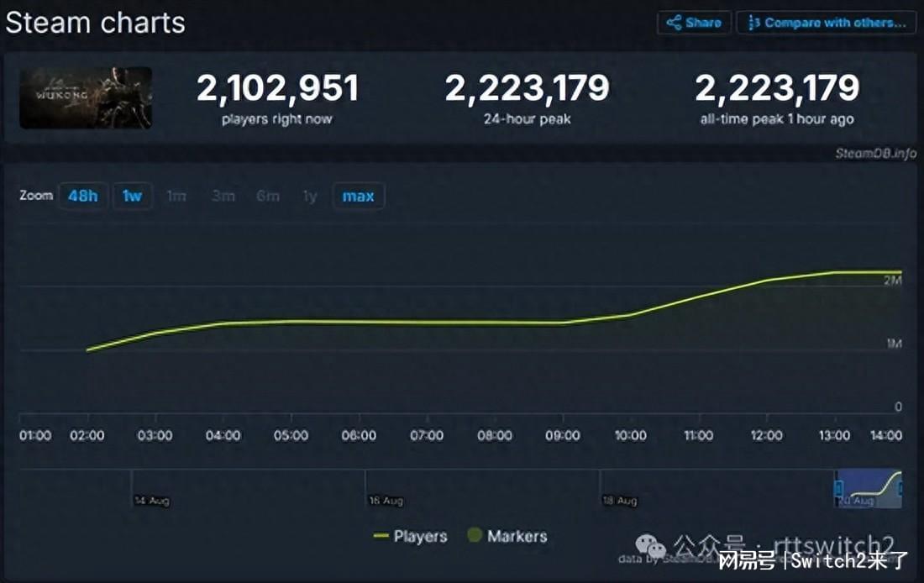Select the 48h zoom range

[83, 197]
